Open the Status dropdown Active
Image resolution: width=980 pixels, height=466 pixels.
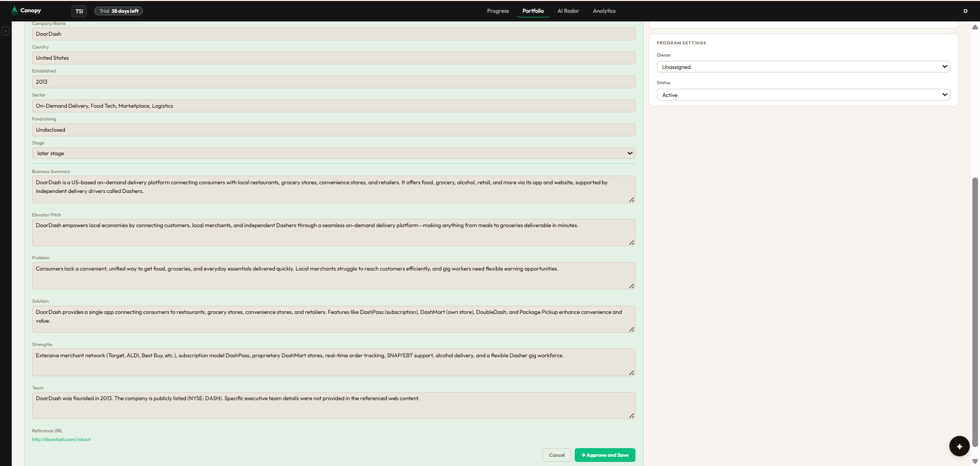(x=803, y=94)
